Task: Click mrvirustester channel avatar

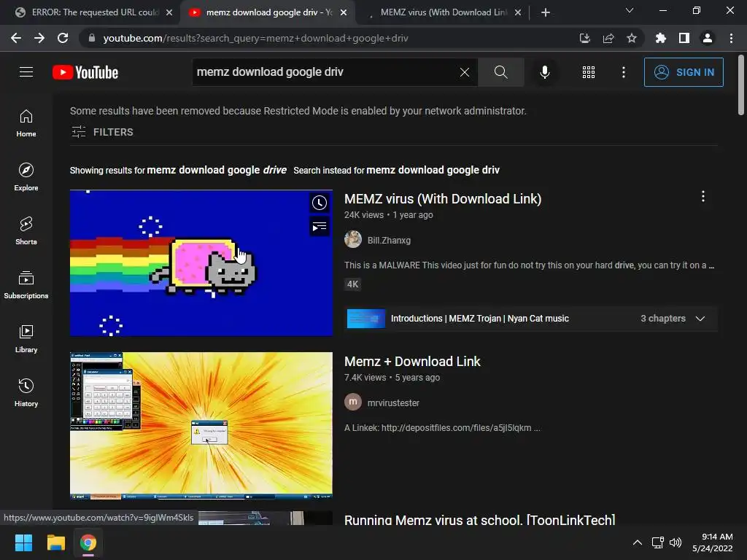Action: coord(353,402)
